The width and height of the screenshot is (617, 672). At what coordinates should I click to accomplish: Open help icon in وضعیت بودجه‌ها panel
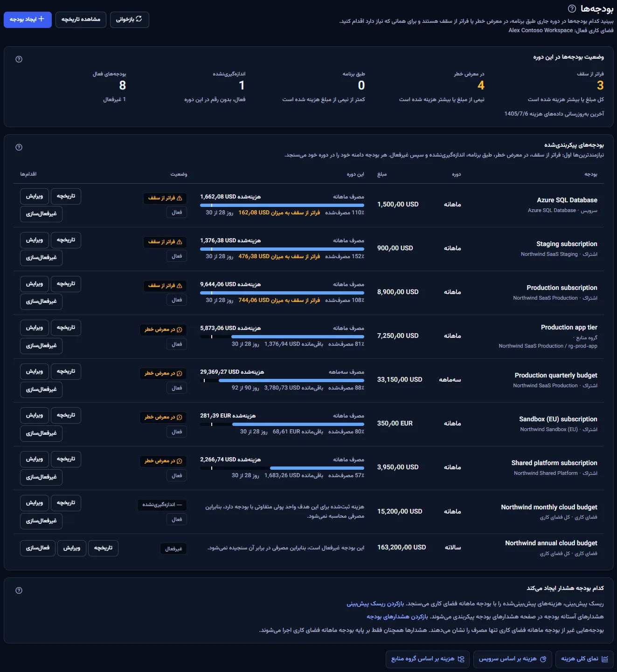point(19,59)
